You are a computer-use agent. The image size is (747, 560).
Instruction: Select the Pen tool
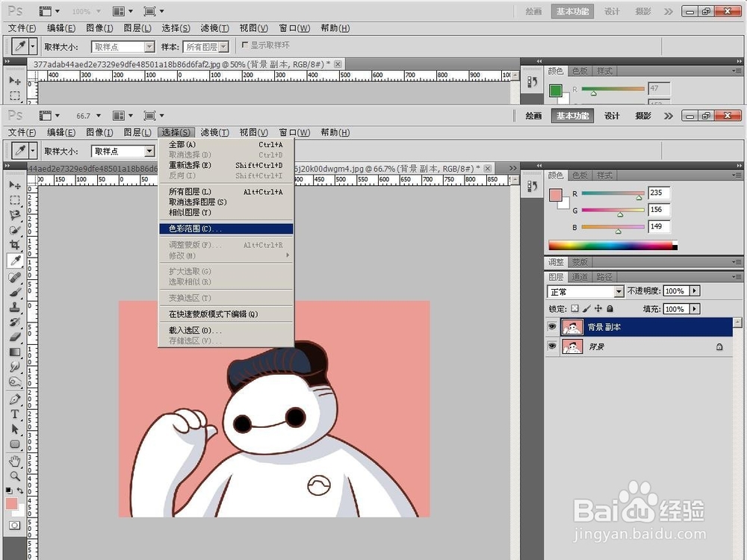pyautogui.click(x=15, y=399)
